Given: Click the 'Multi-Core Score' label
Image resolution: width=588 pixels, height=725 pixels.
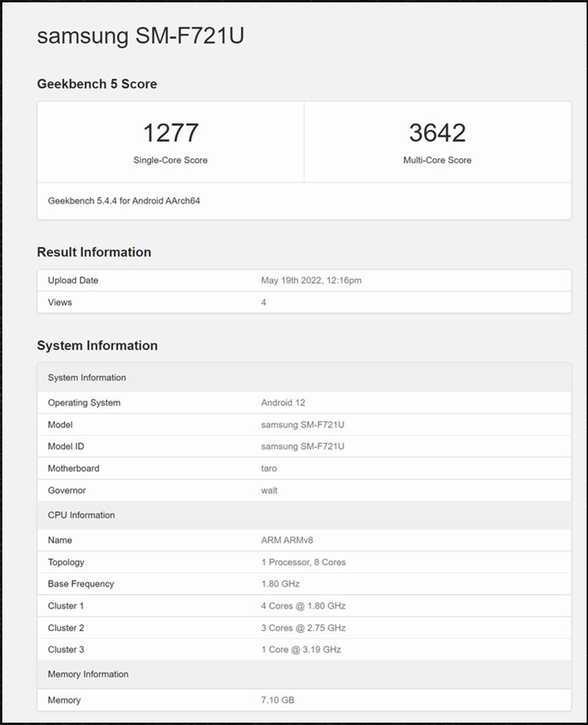Looking at the screenshot, I should (x=437, y=160).
